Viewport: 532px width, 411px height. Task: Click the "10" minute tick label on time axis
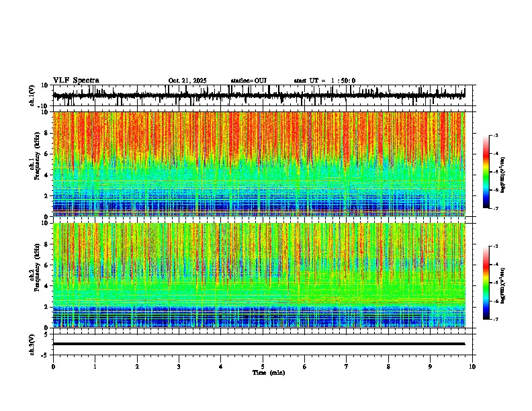pyautogui.click(x=472, y=367)
